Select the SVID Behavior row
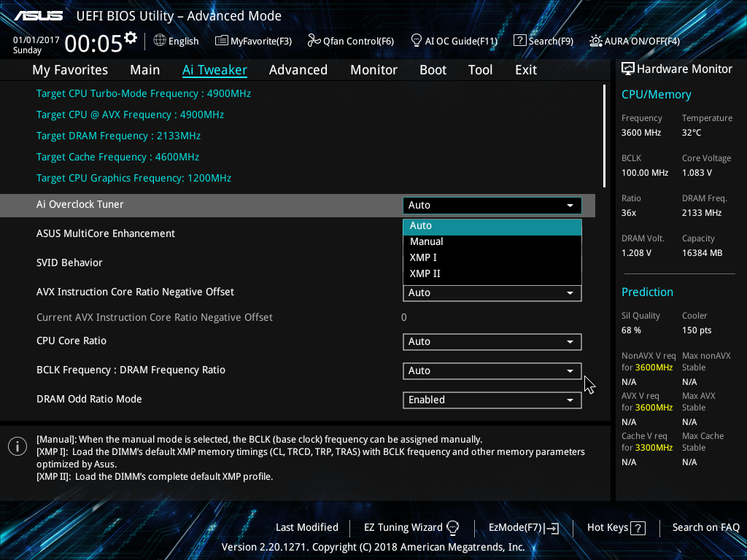The width and height of the screenshot is (747, 560). point(69,262)
